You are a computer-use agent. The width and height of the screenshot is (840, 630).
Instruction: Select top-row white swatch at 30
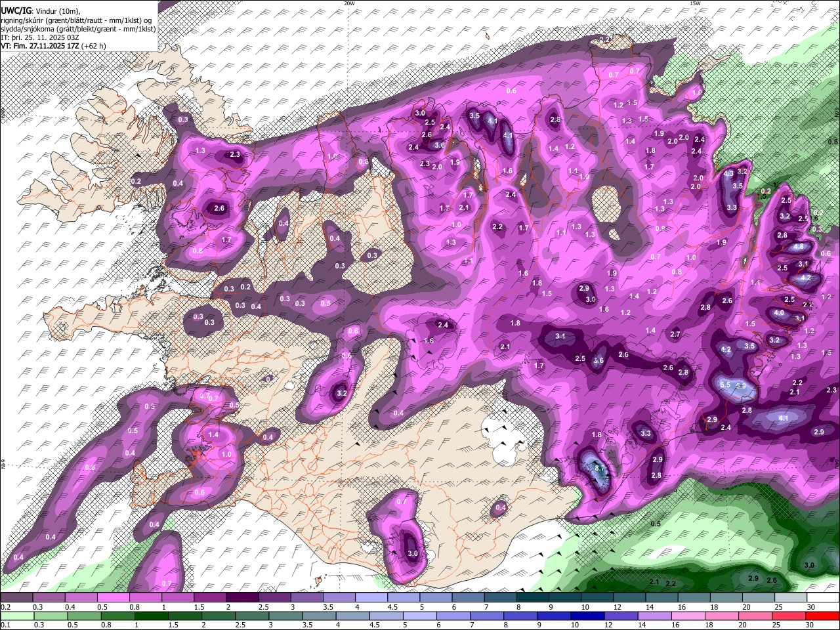pos(823,598)
